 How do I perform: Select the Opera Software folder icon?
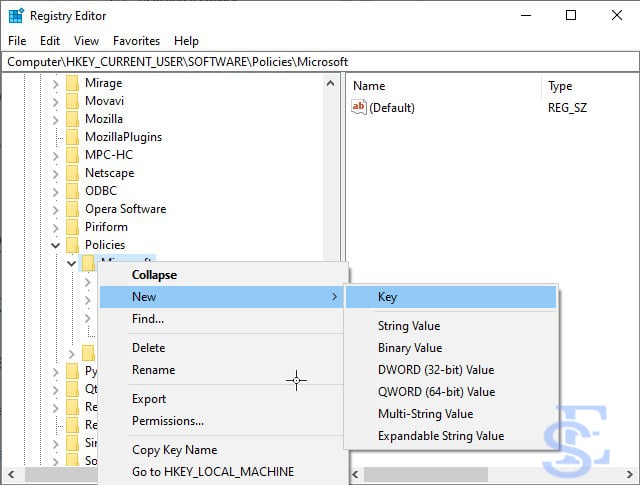coord(72,209)
